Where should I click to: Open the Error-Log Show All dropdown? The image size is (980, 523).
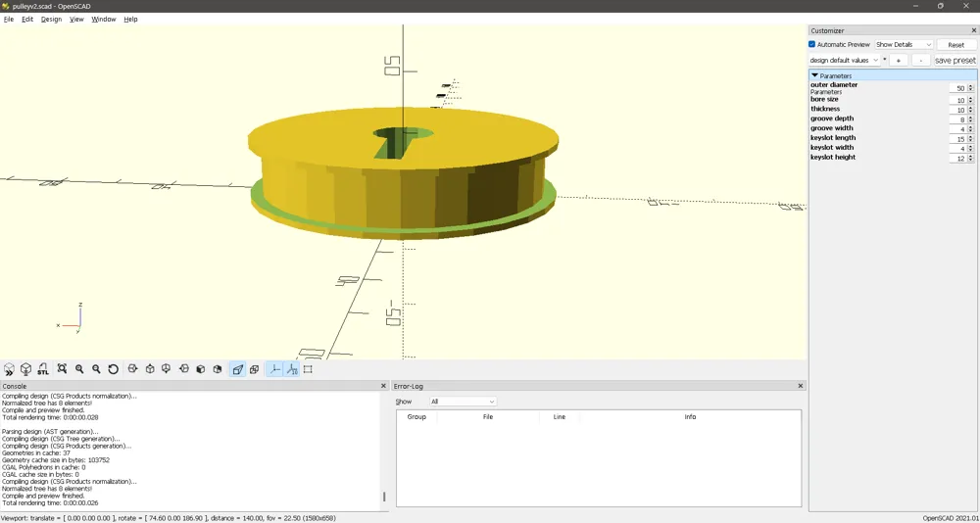point(463,402)
